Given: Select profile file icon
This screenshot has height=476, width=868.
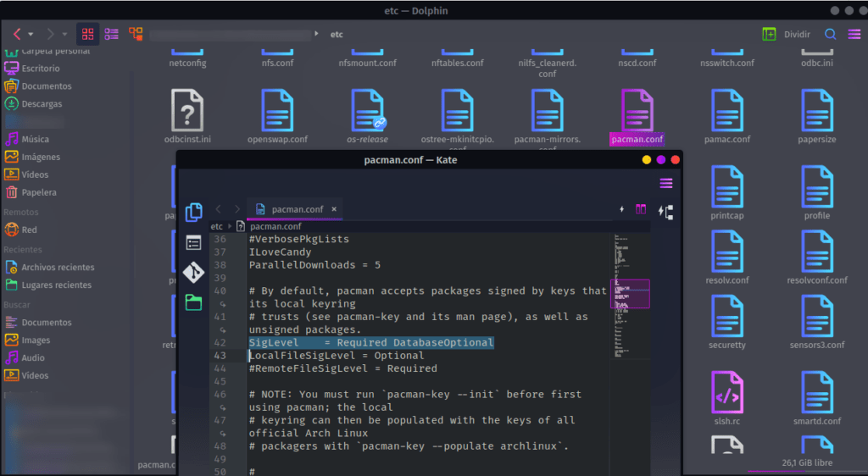Looking at the screenshot, I should (817, 187).
